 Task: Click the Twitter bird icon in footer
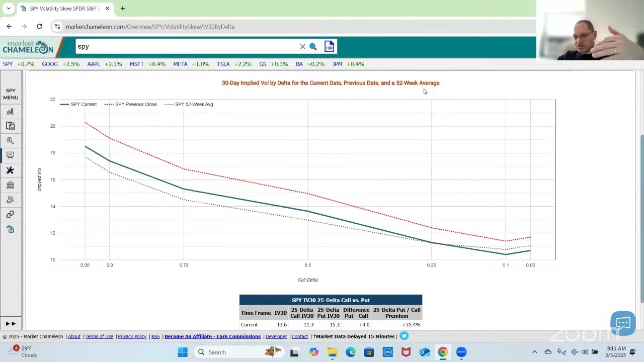coord(404,336)
